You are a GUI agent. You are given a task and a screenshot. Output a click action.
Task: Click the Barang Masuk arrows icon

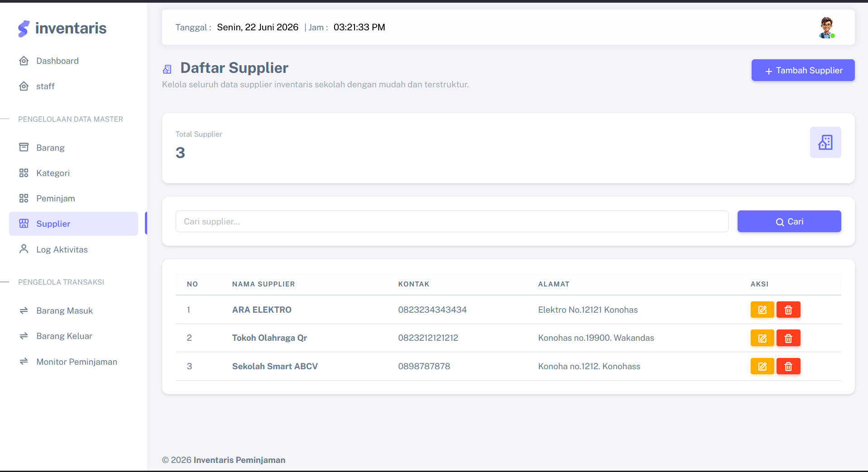coord(24,310)
